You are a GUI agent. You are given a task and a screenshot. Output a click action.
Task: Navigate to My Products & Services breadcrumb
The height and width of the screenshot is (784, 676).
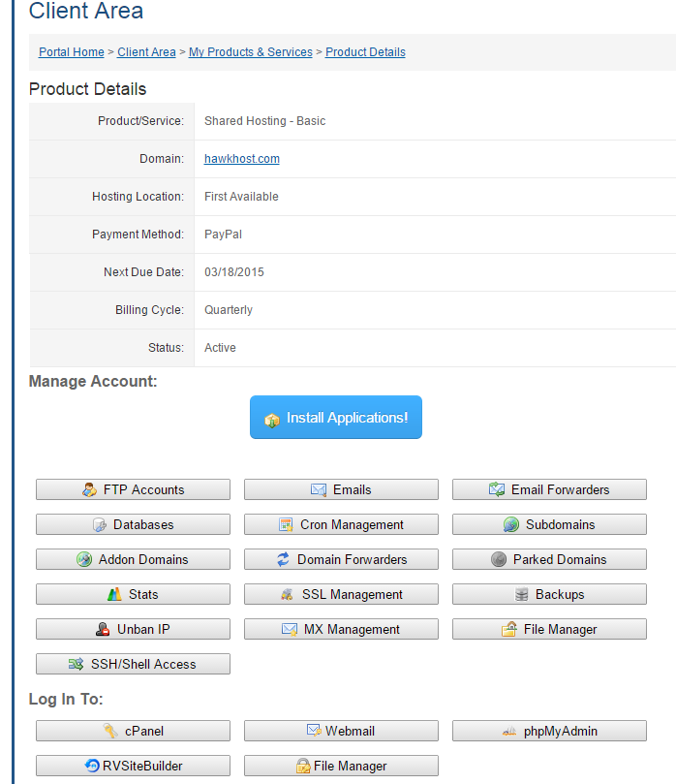250,52
